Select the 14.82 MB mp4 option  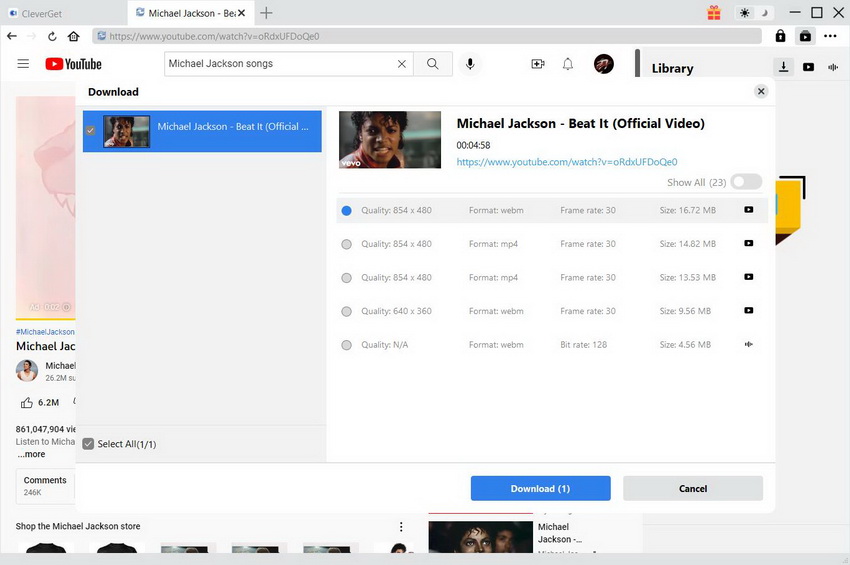click(347, 244)
